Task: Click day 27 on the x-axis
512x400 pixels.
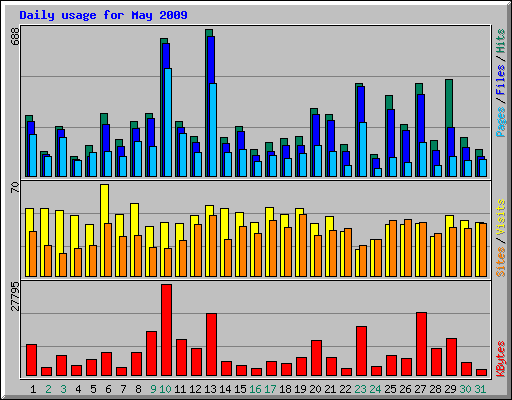Action: pos(421,389)
